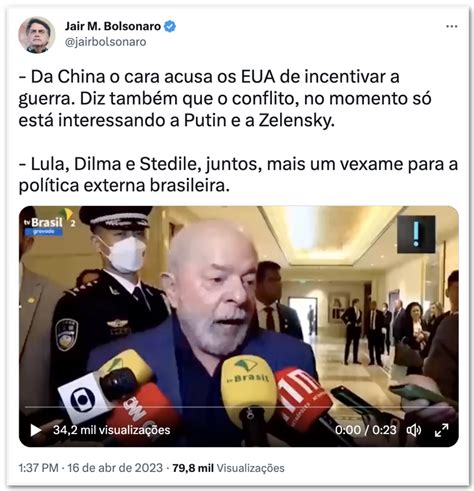Click the first paragraph mentioning Putin e Zelensky
Viewport: 474px width, 491px height.
tap(225, 98)
